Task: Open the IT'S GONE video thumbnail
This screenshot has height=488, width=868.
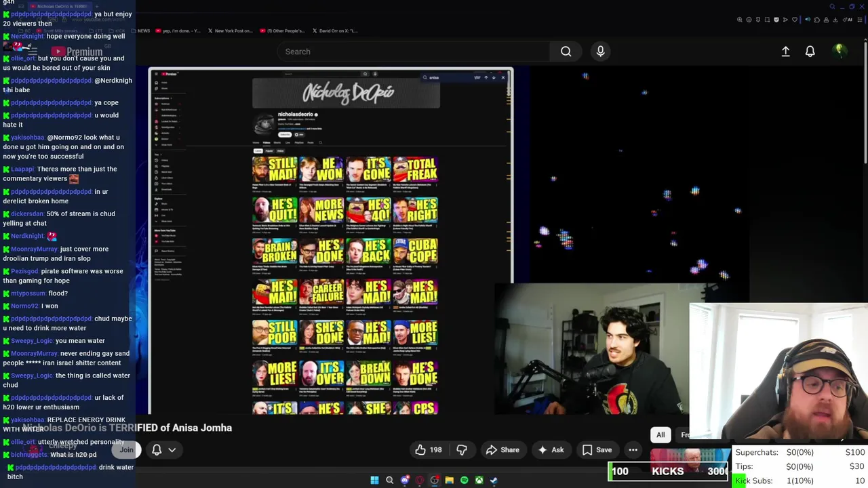Action: click(x=368, y=169)
